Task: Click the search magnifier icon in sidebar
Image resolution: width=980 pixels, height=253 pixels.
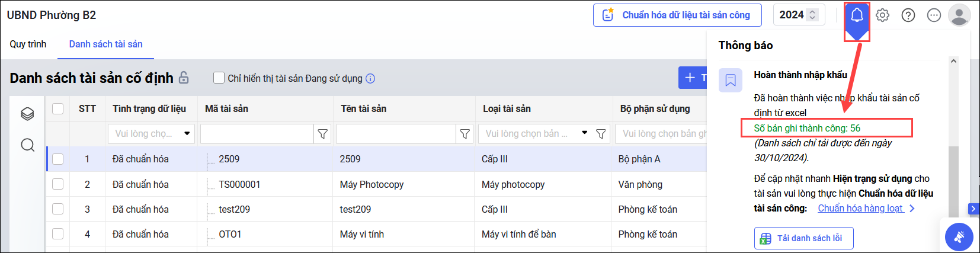Action: [27, 145]
